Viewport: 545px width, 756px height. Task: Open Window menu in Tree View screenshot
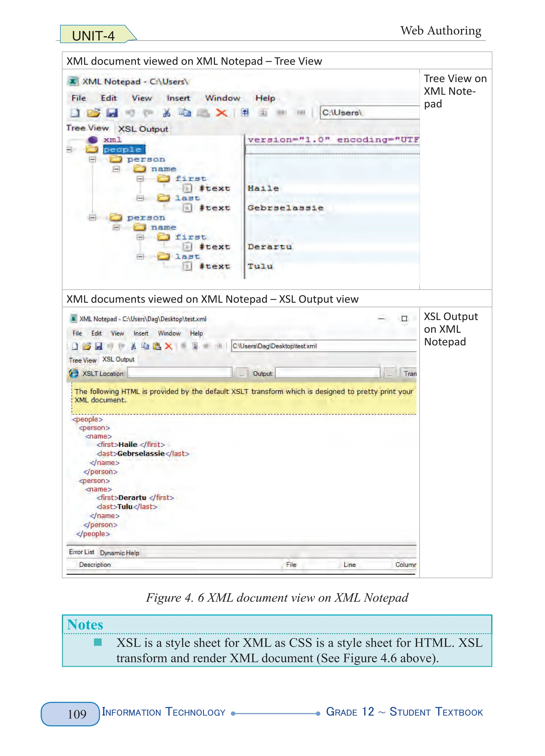click(223, 98)
